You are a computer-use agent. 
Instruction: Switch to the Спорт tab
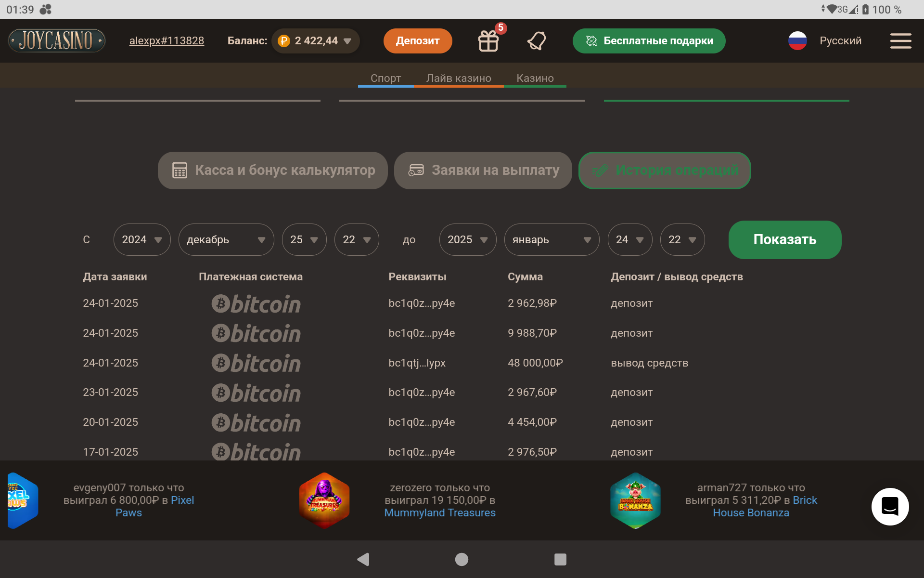[x=385, y=78]
